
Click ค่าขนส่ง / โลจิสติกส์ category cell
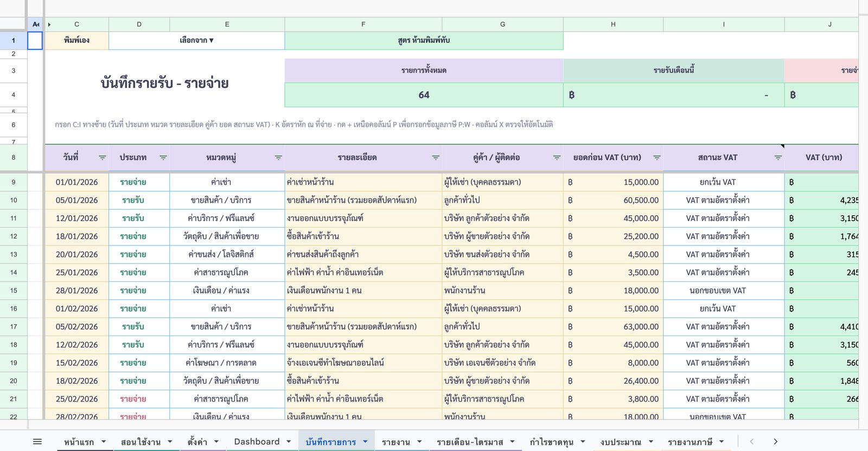click(227, 254)
